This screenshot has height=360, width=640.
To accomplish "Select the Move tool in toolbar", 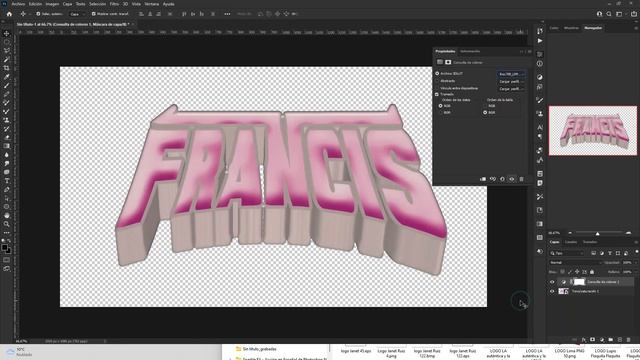I will click(7, 33).
